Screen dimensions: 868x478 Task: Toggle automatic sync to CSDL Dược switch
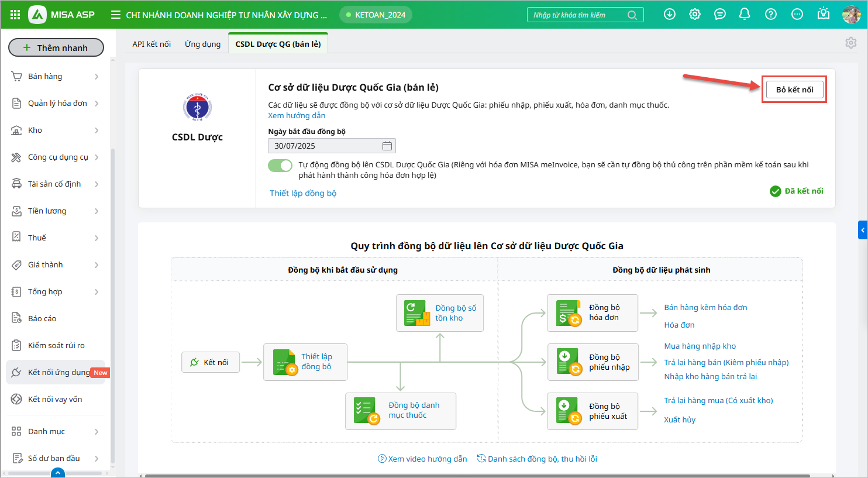(x=280, y=166)
